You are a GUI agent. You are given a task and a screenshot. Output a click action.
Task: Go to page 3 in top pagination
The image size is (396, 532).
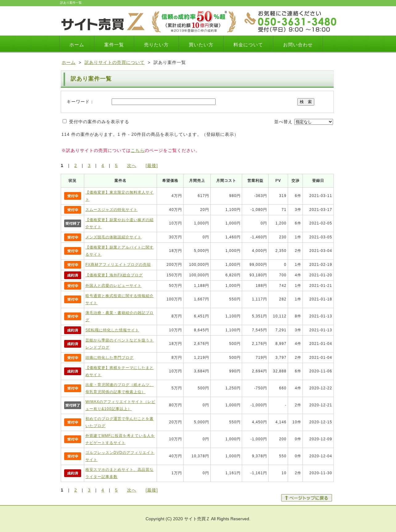(x=89, y=166)
